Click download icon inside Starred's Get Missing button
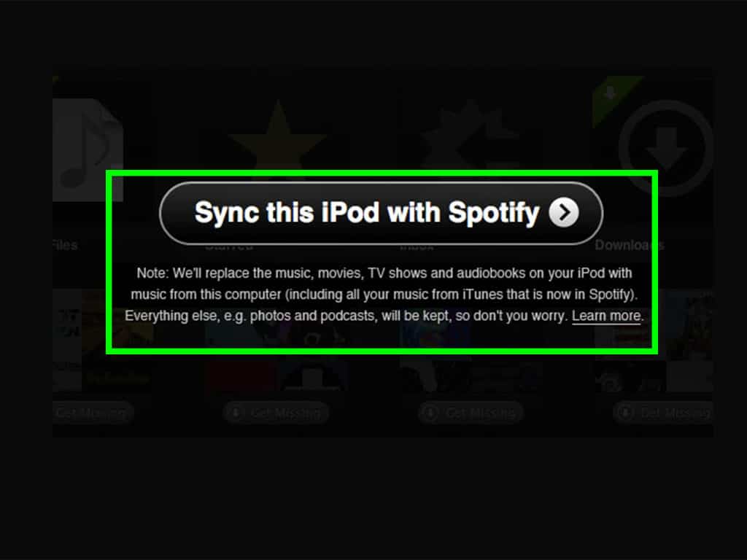 (x=235, y=413)
